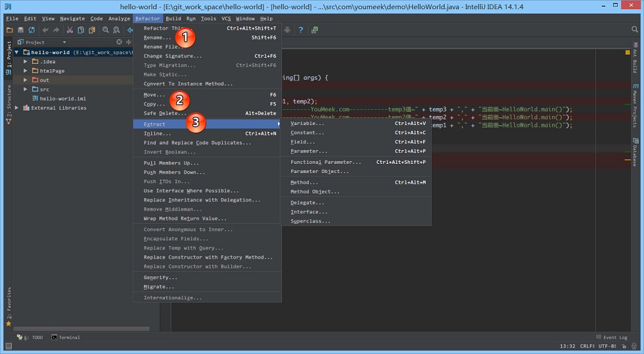Click the Paste toolbar icon
This screenshot has height=354, width=644.
(92, 30)
